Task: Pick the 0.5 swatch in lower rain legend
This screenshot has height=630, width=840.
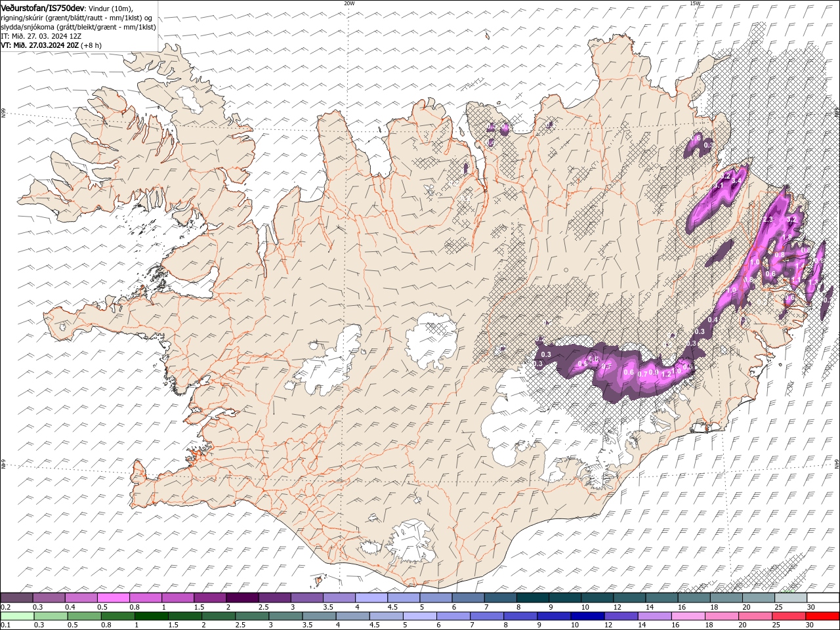Action: tap(84, 616)
